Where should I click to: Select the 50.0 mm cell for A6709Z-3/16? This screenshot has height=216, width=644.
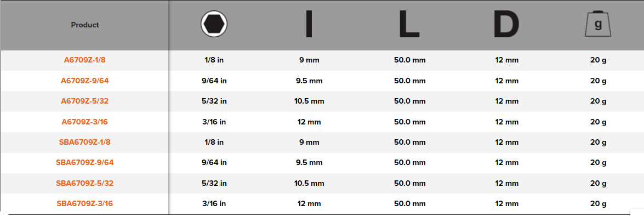coord(410,122)
